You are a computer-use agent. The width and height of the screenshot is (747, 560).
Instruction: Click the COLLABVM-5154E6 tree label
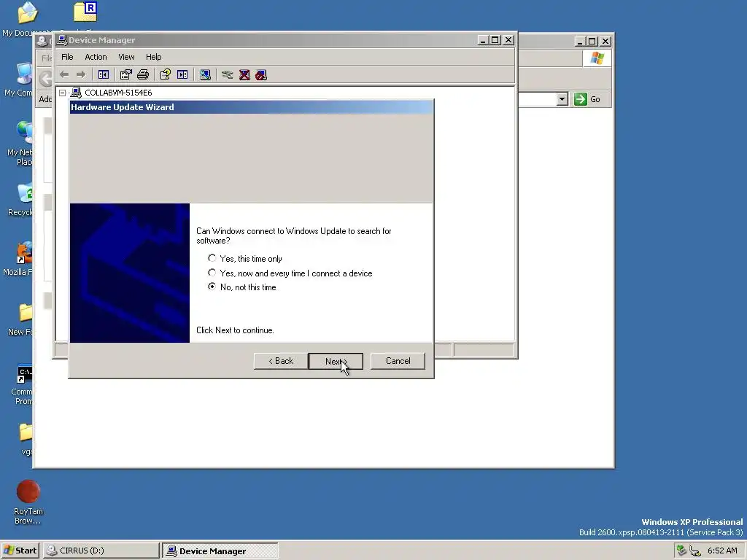click(118, 93)
